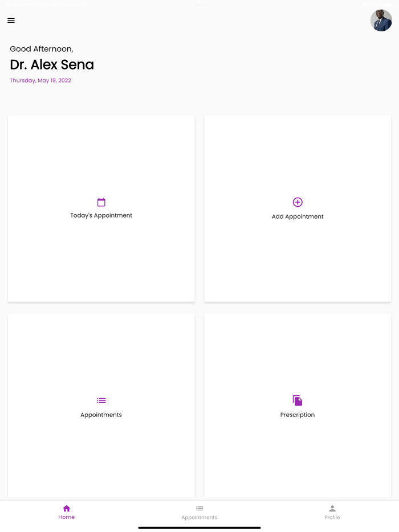Click the calendar icon for Today's Appointment
Viewport: 399px width, 532px height.
[101, 202]
